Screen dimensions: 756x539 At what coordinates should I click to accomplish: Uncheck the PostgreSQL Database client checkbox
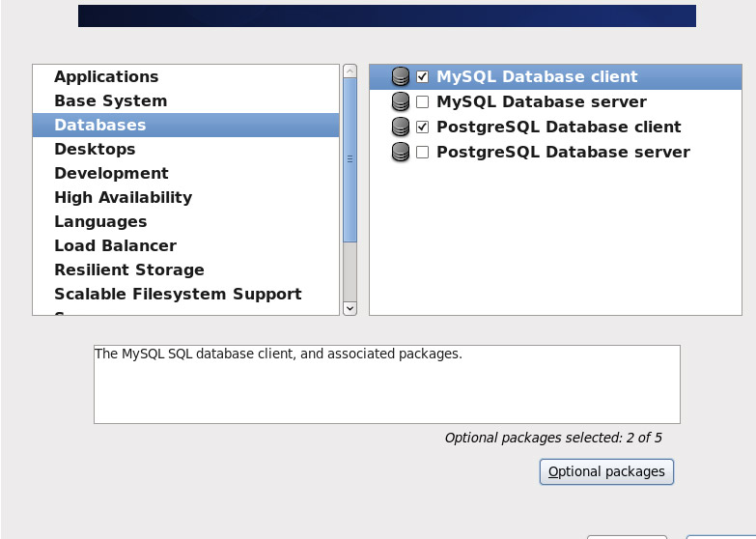coord(422,127)
